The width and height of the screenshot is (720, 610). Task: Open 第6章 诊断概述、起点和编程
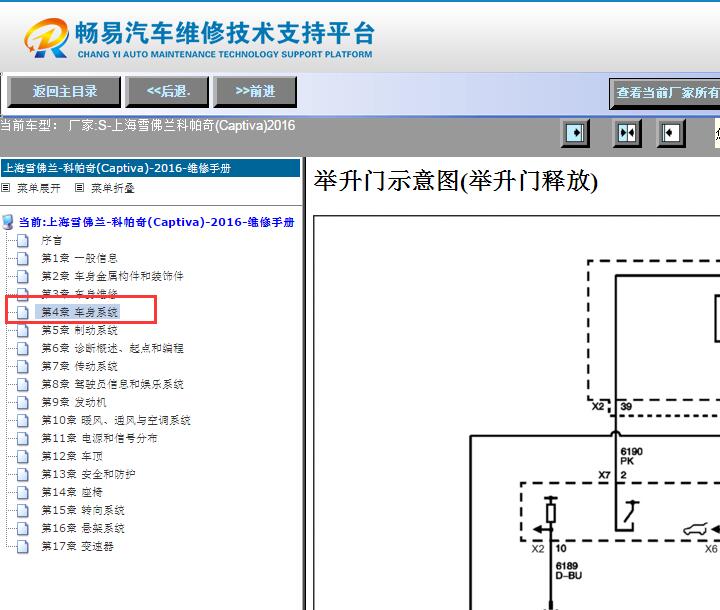(x=112, y=348)
